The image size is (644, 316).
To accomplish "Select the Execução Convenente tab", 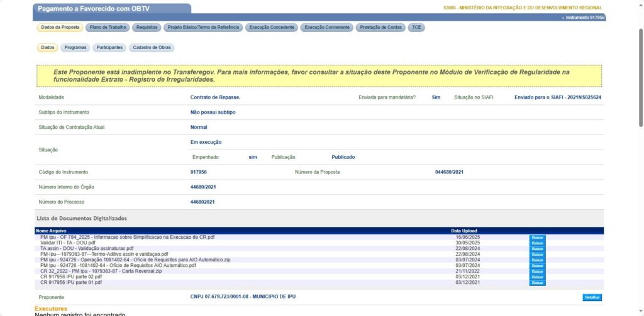I will [x=326, y=28].
